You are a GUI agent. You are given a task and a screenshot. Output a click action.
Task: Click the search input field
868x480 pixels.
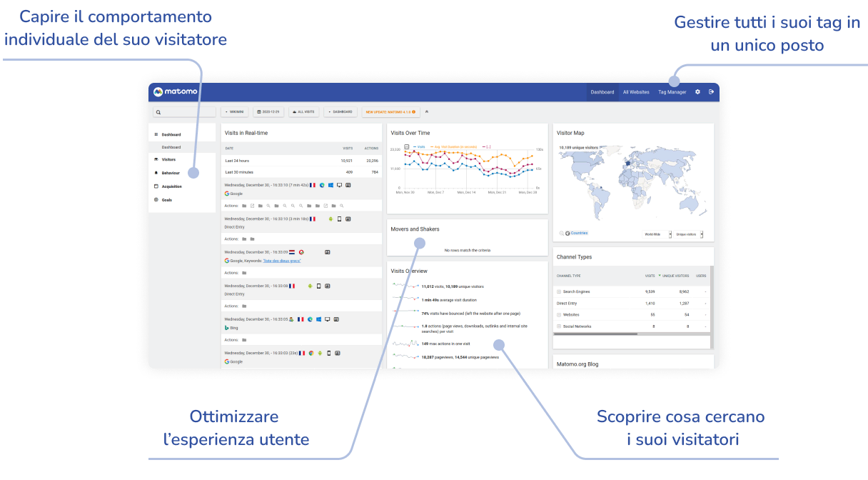point(184,112)
